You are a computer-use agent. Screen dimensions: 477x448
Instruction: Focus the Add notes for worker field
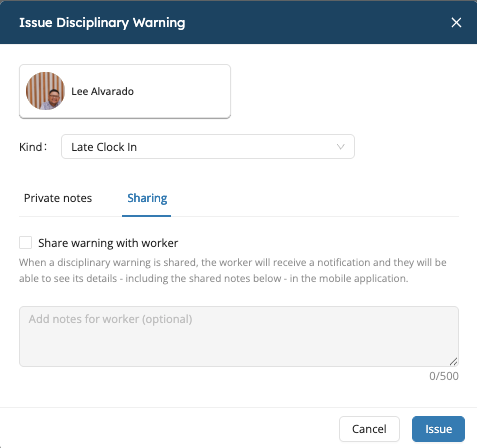click(239, 336)
